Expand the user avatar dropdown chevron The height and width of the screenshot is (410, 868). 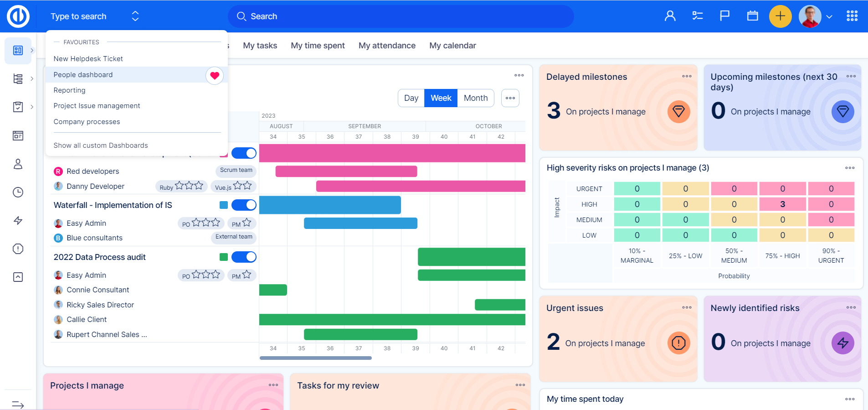click(x=829, y=17)
